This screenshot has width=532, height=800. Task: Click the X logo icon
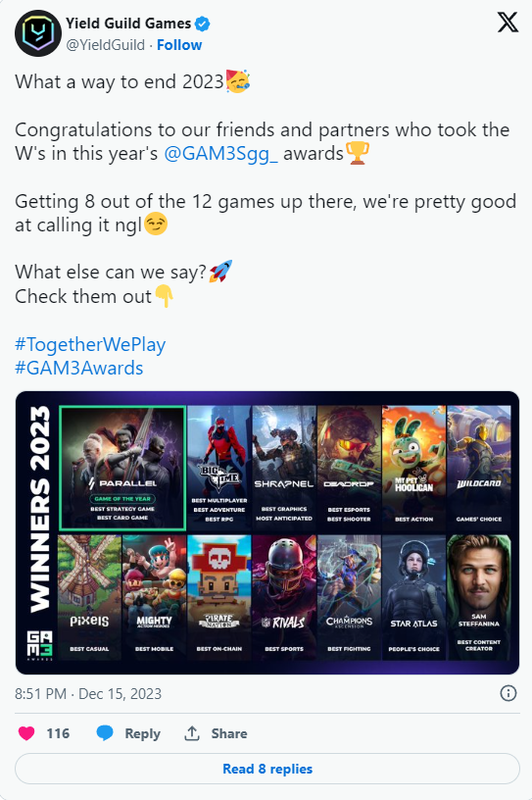(x=508, y=23)
